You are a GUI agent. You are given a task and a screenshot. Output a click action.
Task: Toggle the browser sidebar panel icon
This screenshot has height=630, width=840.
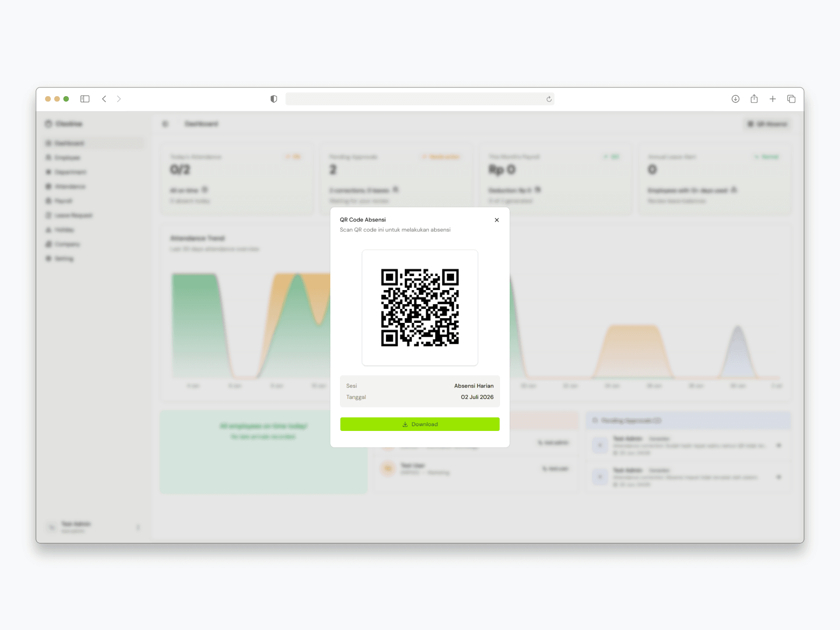[85, 99]
